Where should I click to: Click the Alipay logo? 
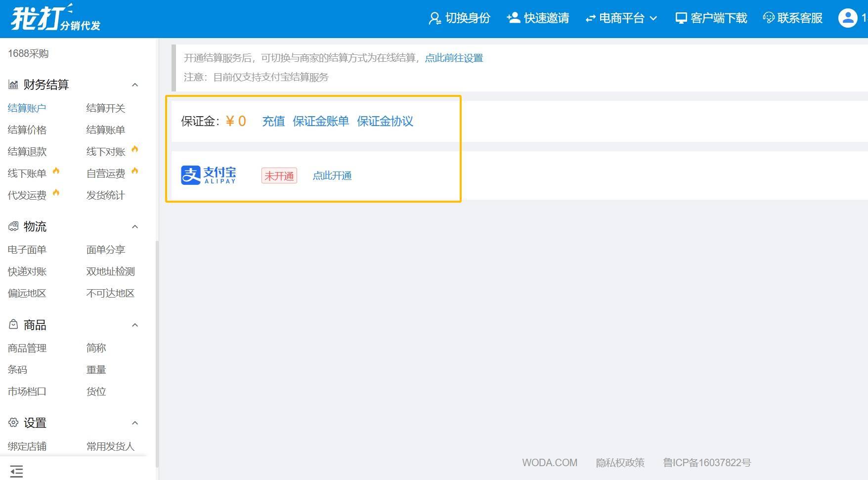[208, 175]
